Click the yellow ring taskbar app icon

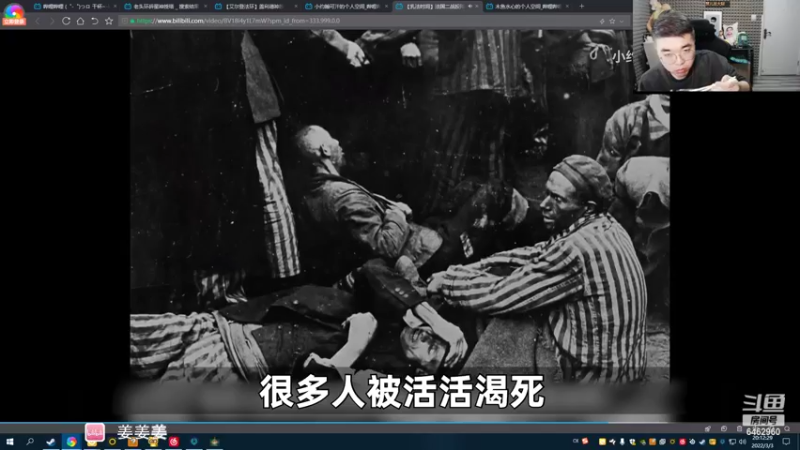click(x=112, y=441)
